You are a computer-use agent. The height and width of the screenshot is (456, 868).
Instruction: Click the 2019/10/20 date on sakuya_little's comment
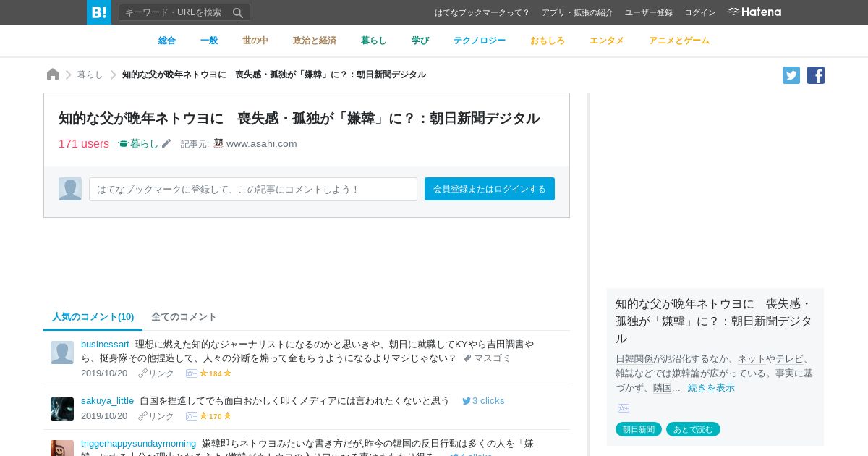(x=104, y=416)
